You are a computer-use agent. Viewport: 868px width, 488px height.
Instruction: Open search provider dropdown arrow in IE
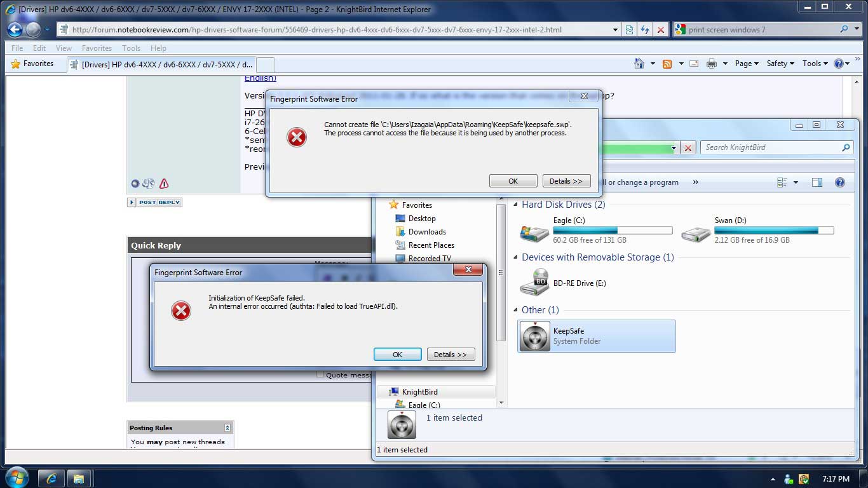pos(856,29)
